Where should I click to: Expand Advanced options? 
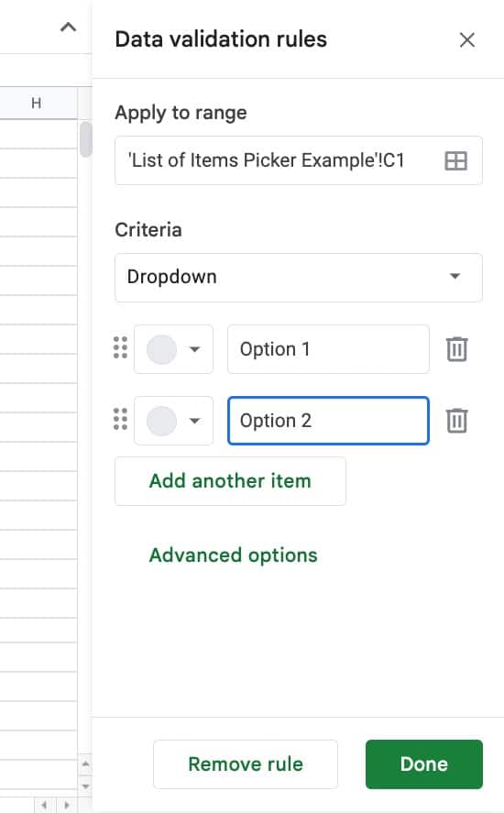point(234,555)
